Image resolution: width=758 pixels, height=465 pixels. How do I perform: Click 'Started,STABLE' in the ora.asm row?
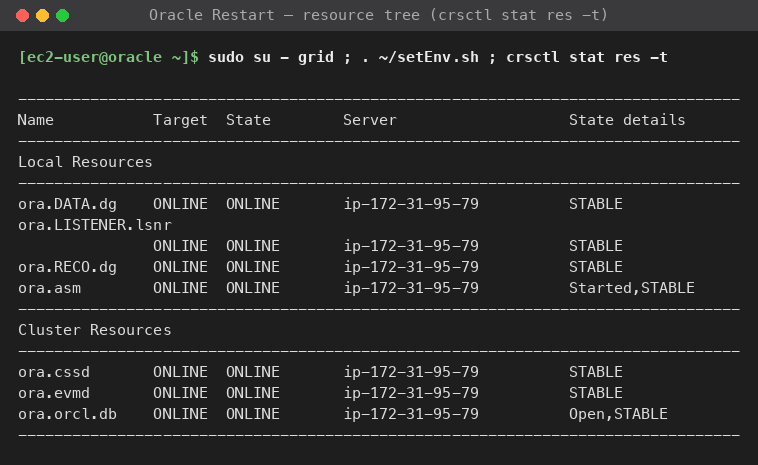(632, 288)
